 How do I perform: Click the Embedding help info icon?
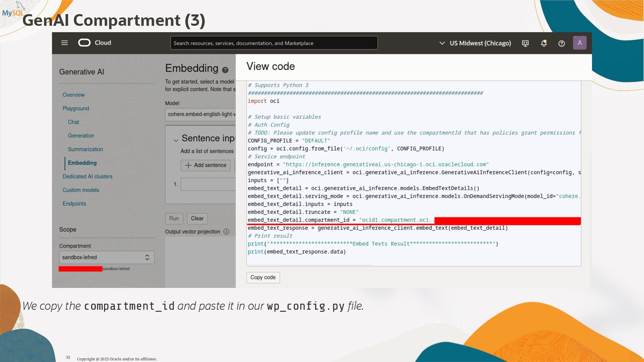(x=225, y=70)
